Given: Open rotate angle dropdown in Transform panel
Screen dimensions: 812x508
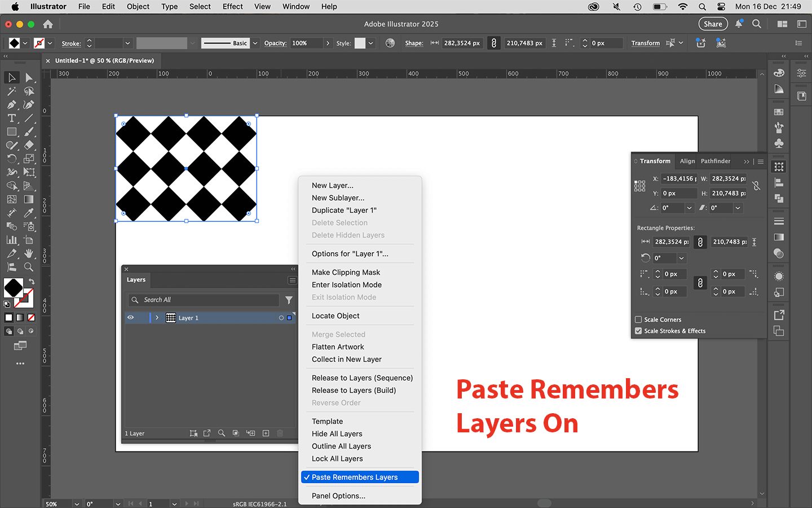Looking at the screenshot, I should [x=689, y=208].
